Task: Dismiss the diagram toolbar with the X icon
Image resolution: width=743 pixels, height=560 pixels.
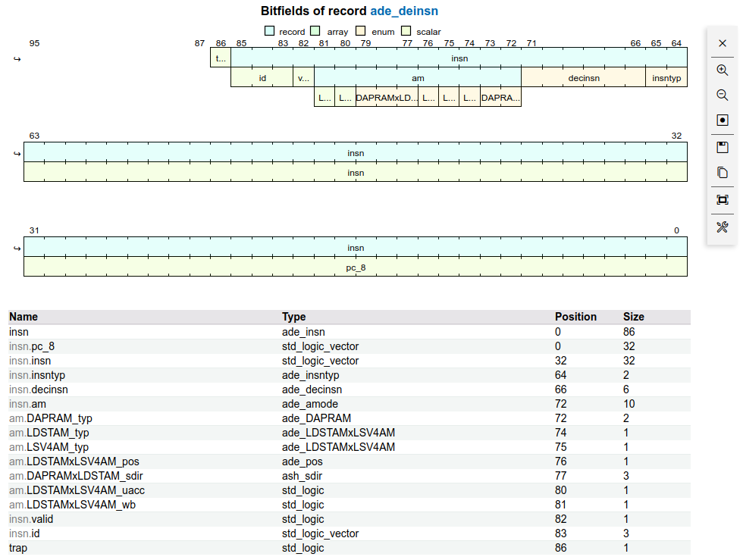Action: pos(722,43)
